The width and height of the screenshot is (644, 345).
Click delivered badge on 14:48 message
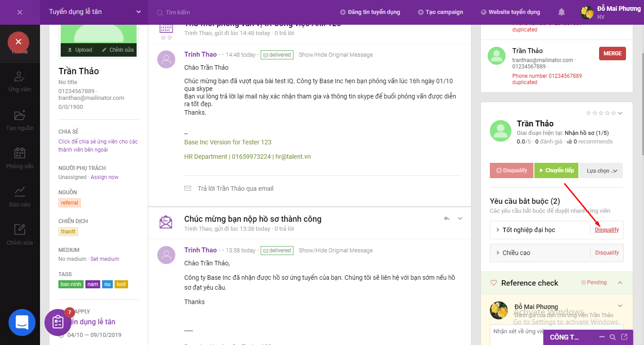[x=277, y=55]
